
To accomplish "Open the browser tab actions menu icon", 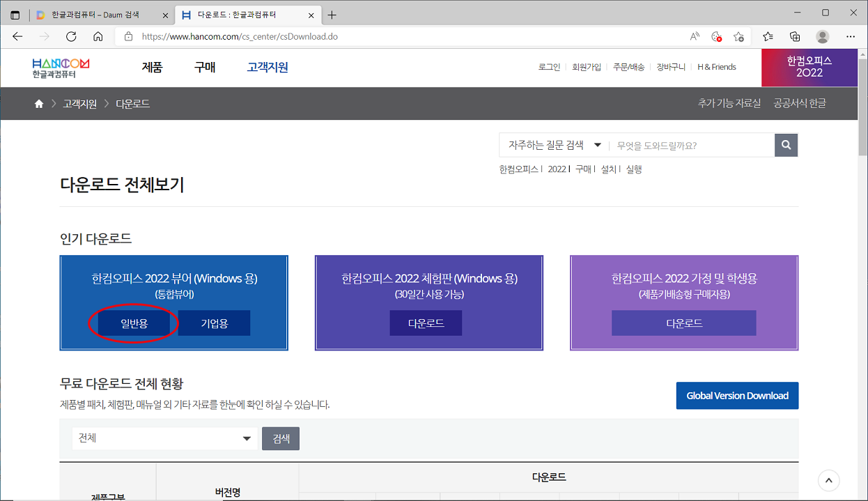I will click(15, 15).
